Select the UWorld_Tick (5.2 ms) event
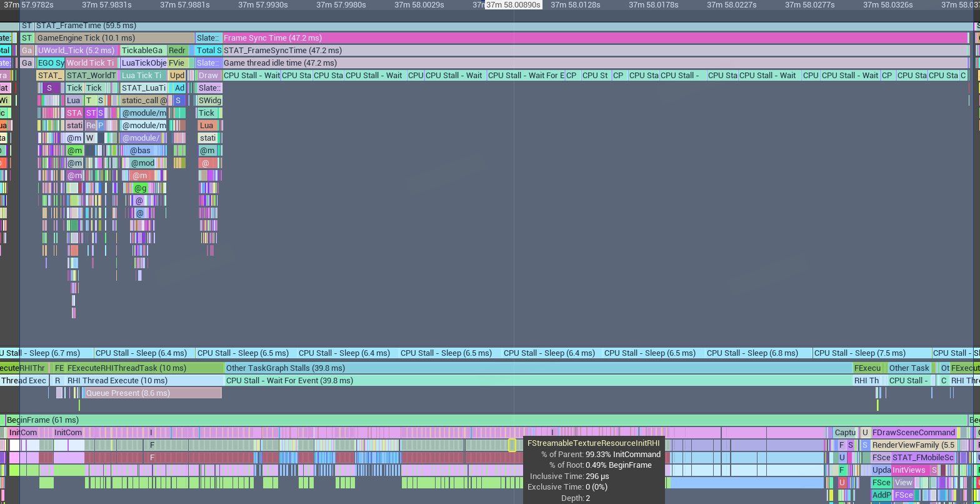This screenshot has height=504, width=980. tap(77, 51)
